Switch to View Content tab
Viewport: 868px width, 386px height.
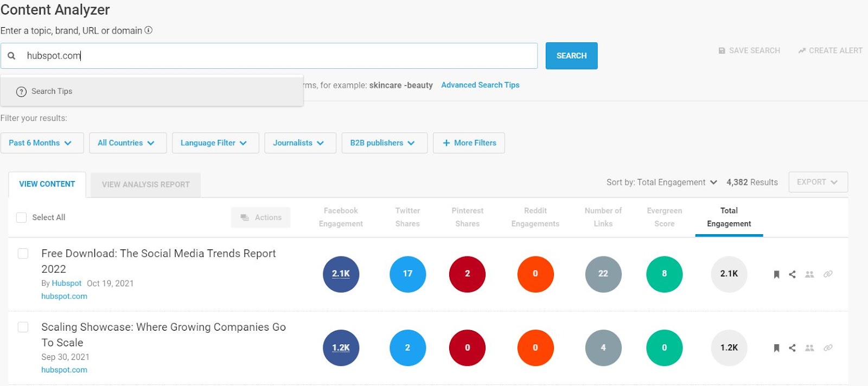tap(47, 184)
